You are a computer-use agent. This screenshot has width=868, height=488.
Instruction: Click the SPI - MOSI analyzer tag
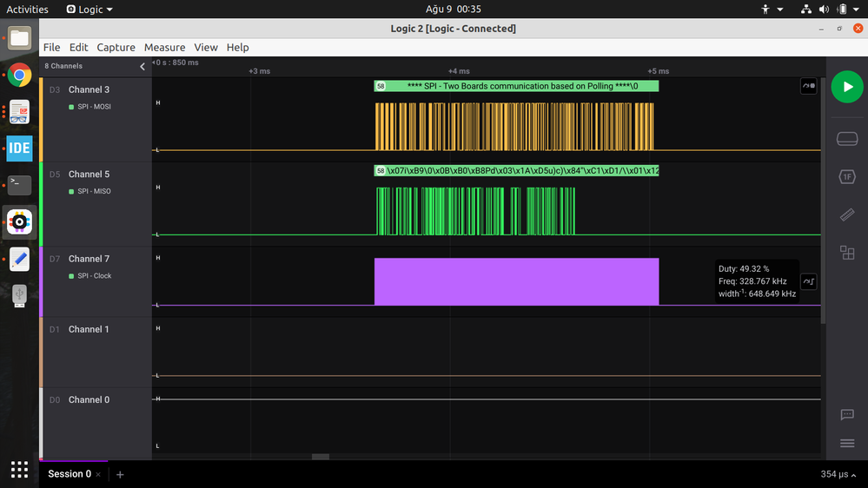click(x=89, y=107)
